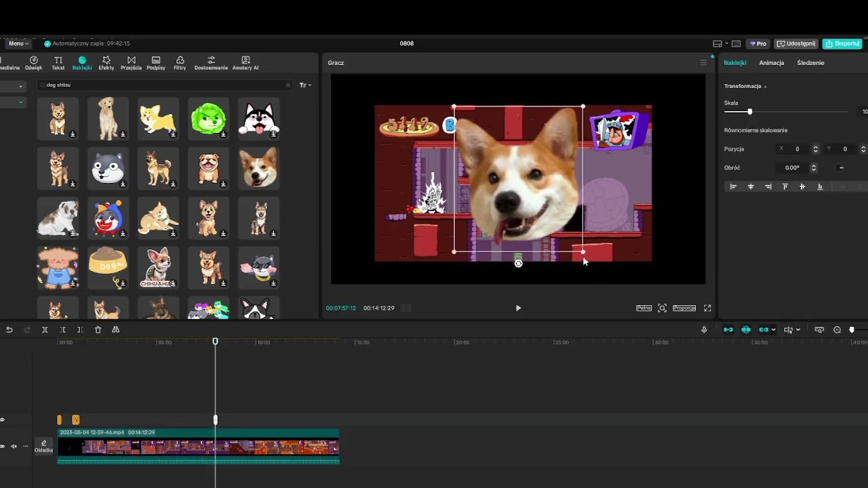
Task: Open the Tekst panel
Action: click(x=58, y=63)
